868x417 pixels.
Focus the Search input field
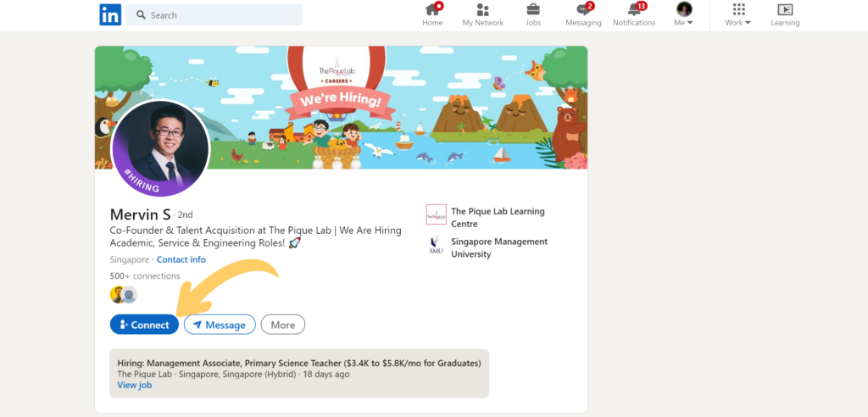coord(220,15)
